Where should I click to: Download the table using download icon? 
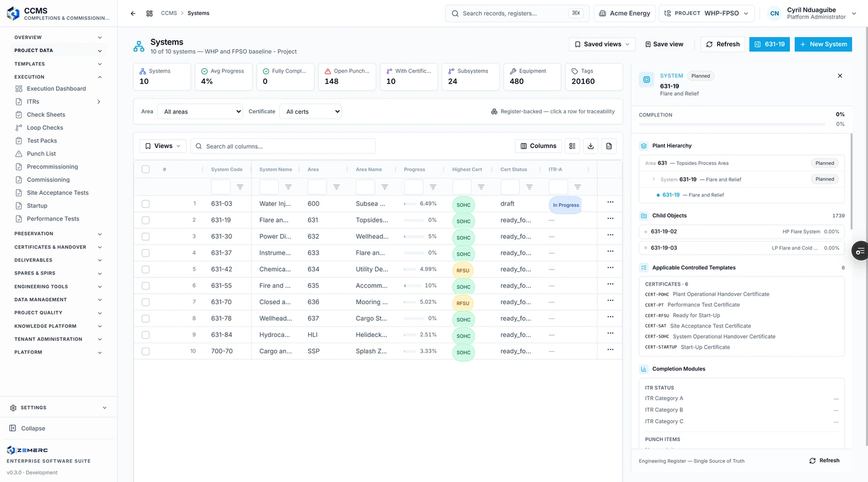tap(591, 146)
